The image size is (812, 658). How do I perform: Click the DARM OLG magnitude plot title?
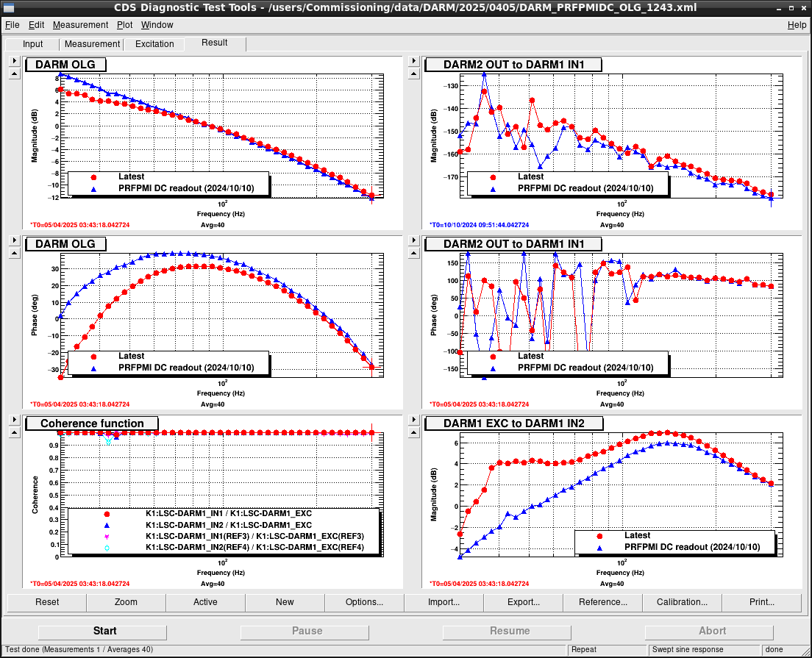point(65,65)
